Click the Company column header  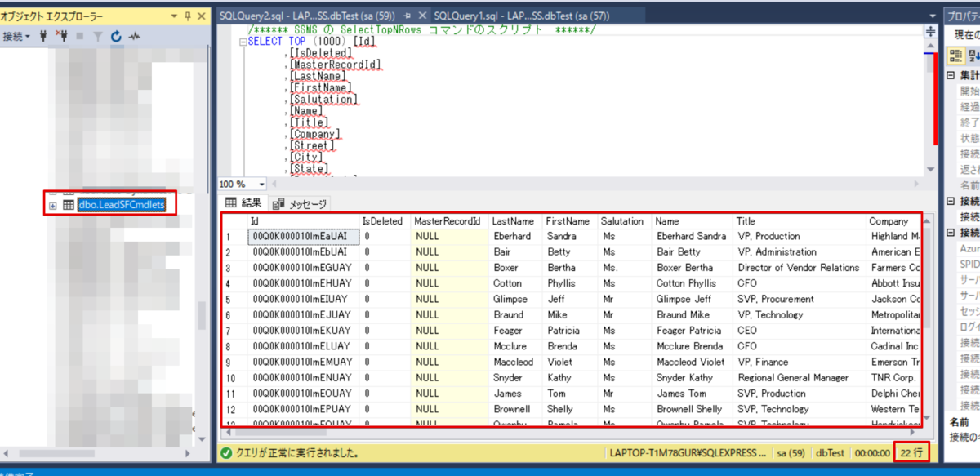[x=893, y=221]
